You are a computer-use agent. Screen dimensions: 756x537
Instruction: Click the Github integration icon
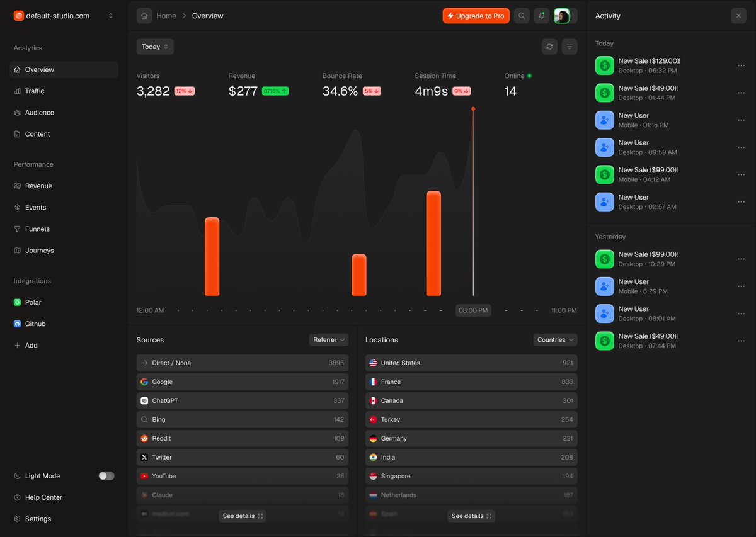click(18, 324)
